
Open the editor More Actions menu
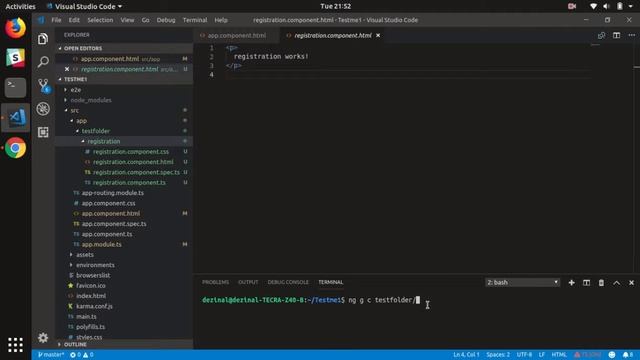pos(631,36)
